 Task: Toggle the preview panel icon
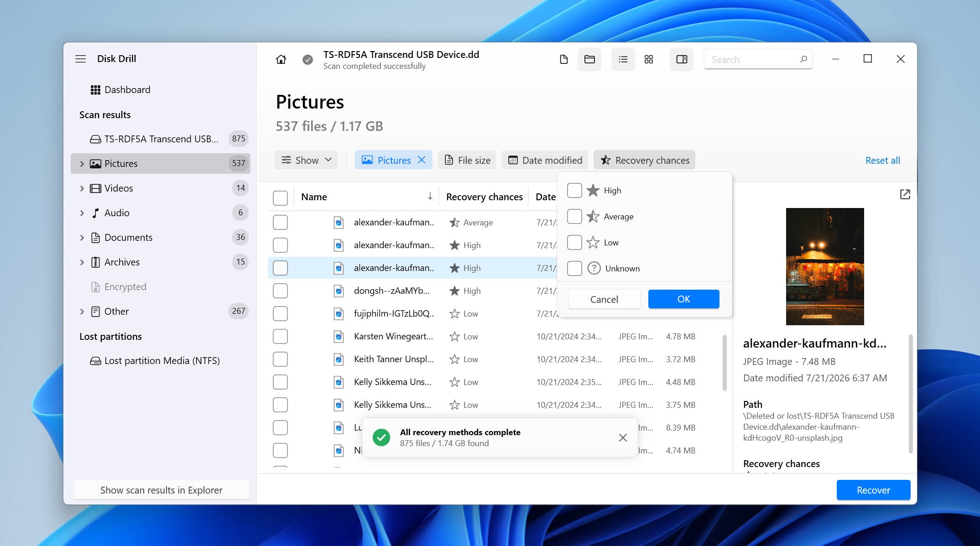point(682,59)
